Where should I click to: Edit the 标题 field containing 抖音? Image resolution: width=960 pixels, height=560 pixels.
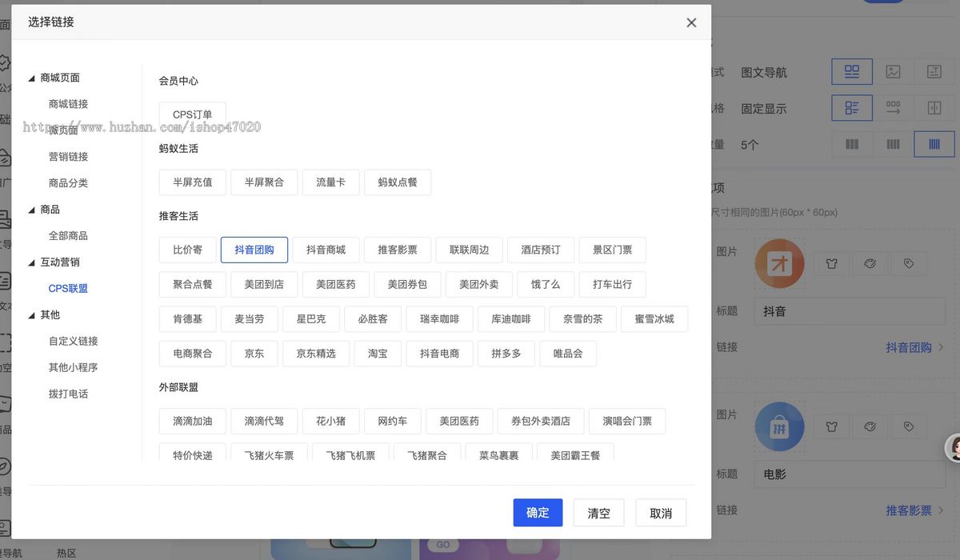[850, 311]
